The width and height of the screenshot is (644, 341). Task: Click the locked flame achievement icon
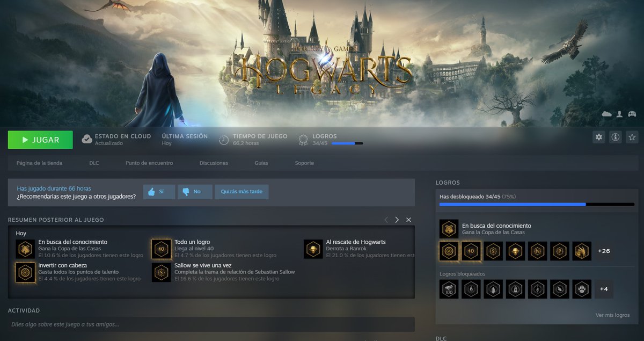point(471,289)
